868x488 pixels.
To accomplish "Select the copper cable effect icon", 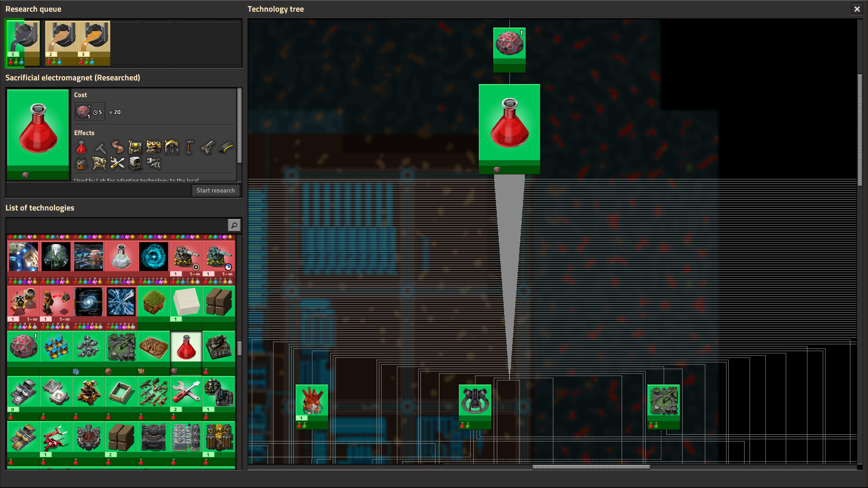I will tap(117, 148).
